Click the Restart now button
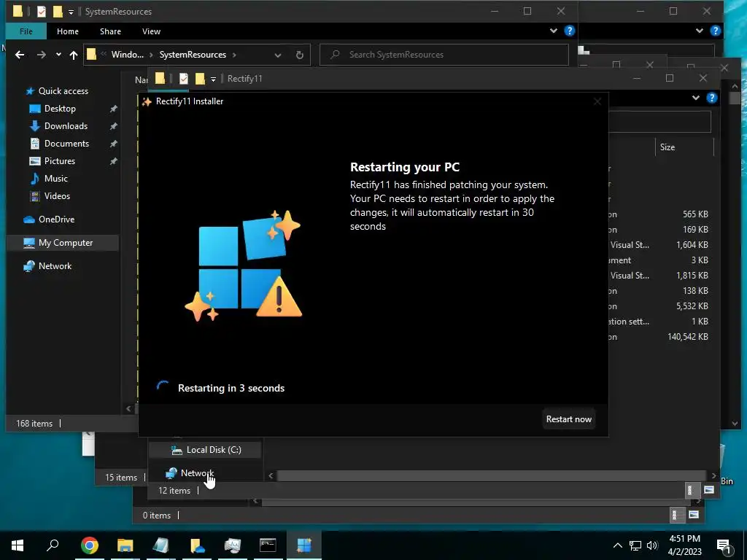The height and width of the screenshot is (560, 747). tap(568, 419)
